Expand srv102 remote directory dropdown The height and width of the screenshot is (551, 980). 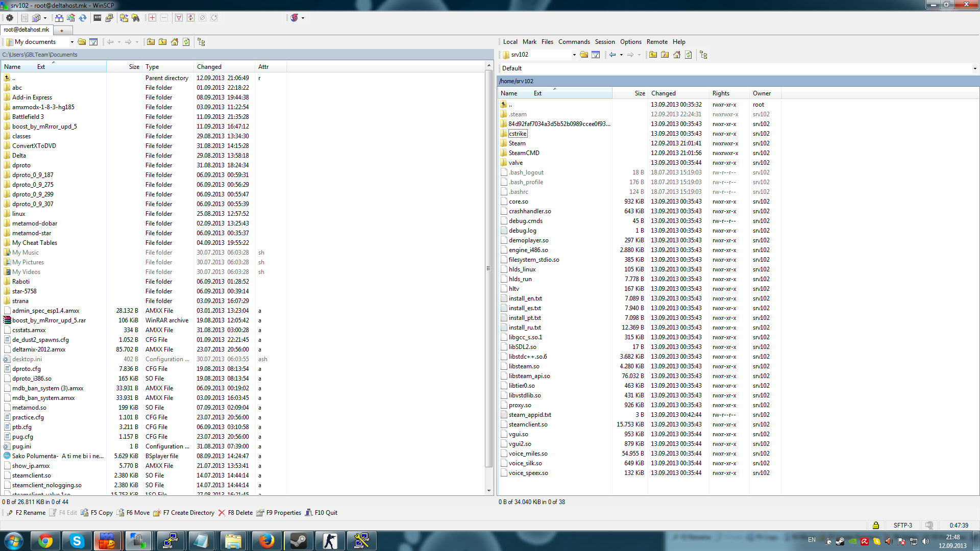pos(574,55)
